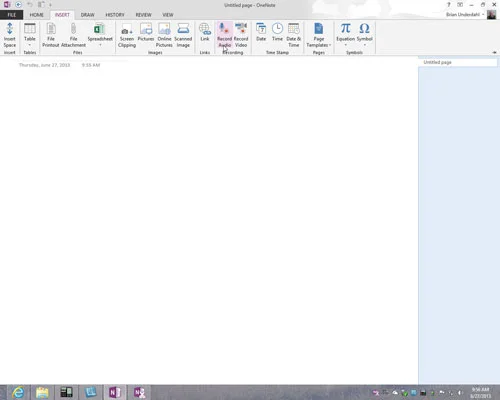
Task: Click the Record Video icon
Action: [241, 35]
